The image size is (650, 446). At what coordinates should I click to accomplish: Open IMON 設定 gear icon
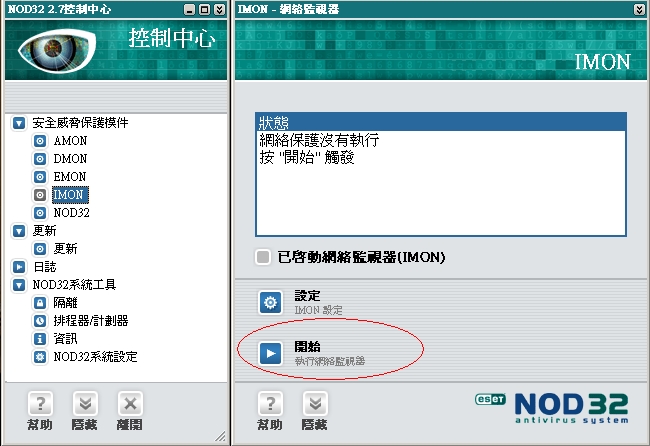click(x=271, y=303)
